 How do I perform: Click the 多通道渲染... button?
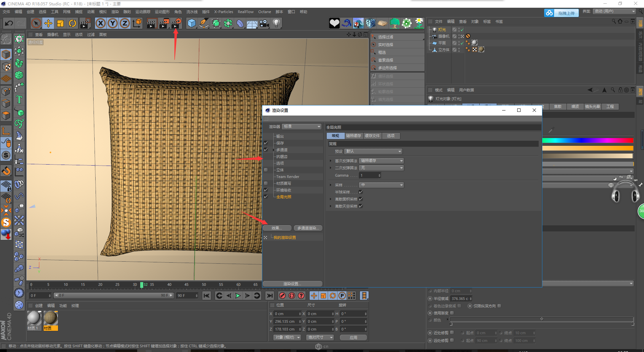click(308, 228)
